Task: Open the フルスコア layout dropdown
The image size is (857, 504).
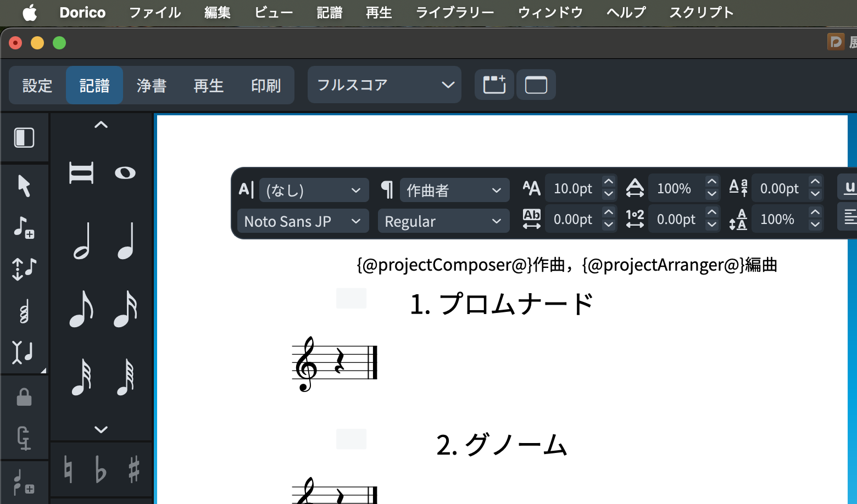Action: pyautogui.click(x=385, y=85)
